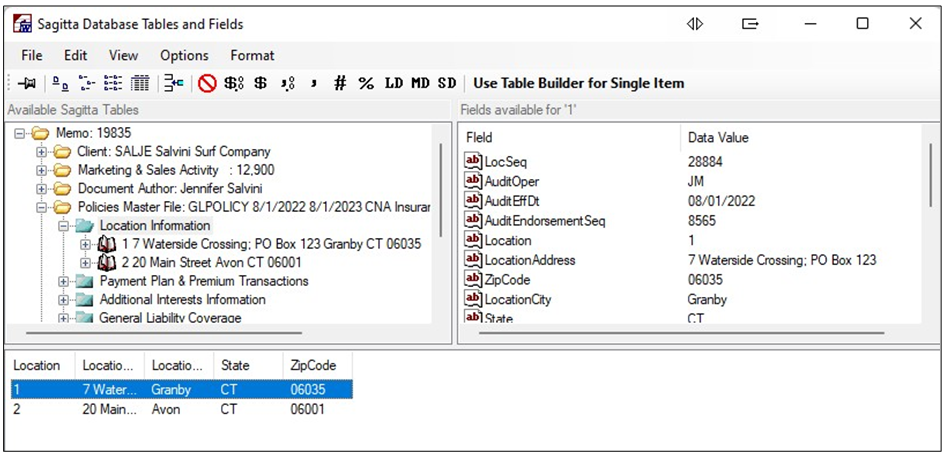Click the Sagitta app icon in title bar

tap(22, 24)
